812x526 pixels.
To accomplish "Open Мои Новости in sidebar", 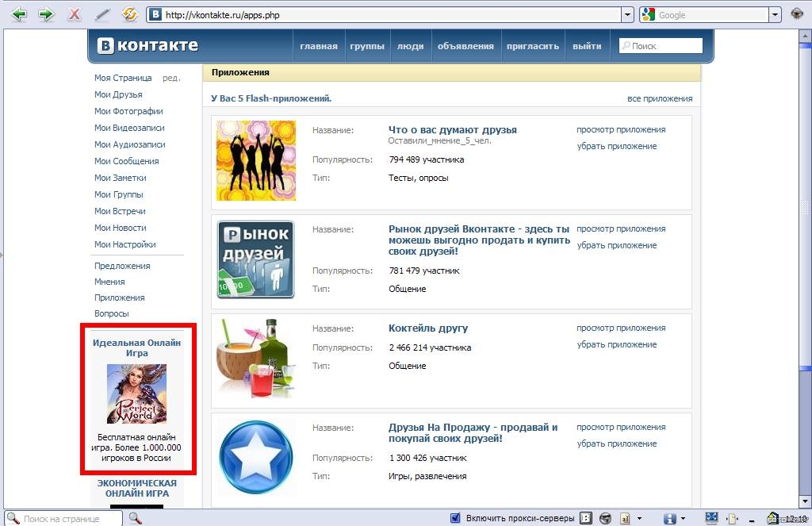I will coord(121,228).
